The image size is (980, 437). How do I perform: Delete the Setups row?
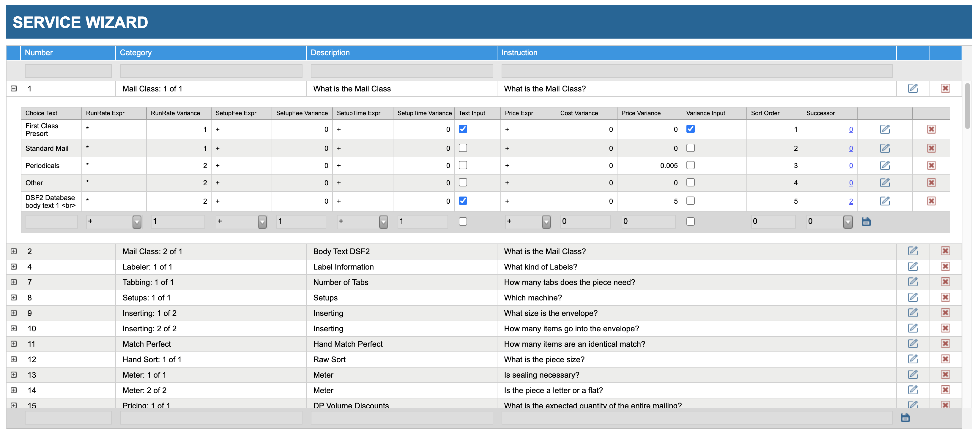(945, 297)
